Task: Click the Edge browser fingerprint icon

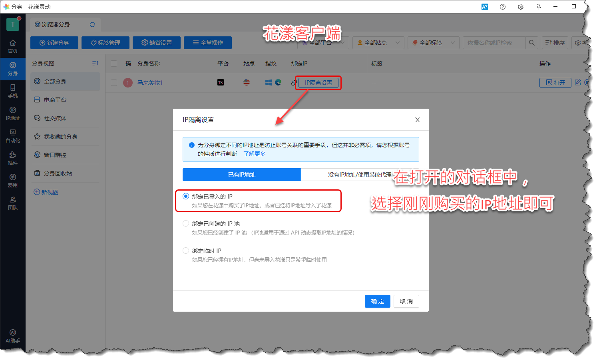Action: pyautogui.click(x=278, y=82)
